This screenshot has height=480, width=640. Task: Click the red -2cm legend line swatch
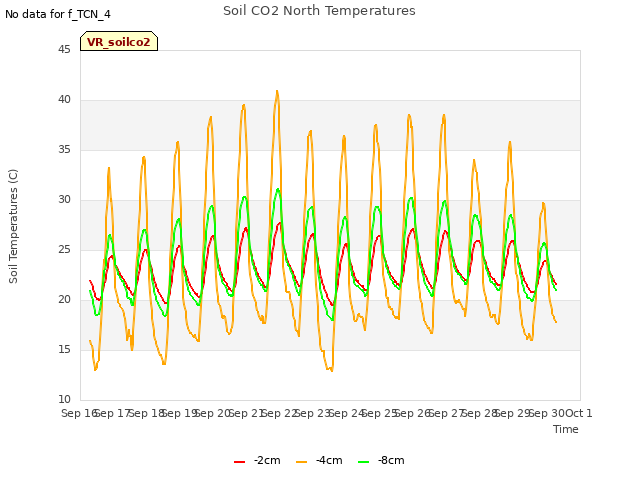[239, 462]
